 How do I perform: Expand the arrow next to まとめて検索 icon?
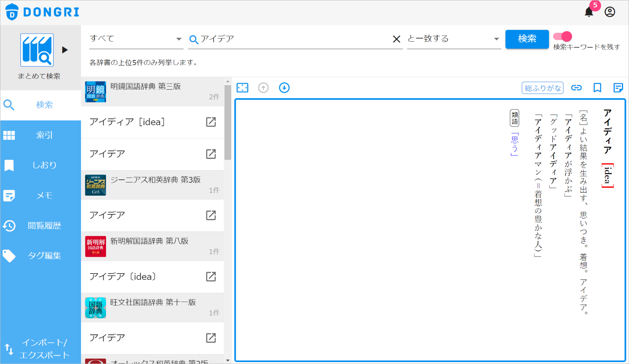coord(65,50)
